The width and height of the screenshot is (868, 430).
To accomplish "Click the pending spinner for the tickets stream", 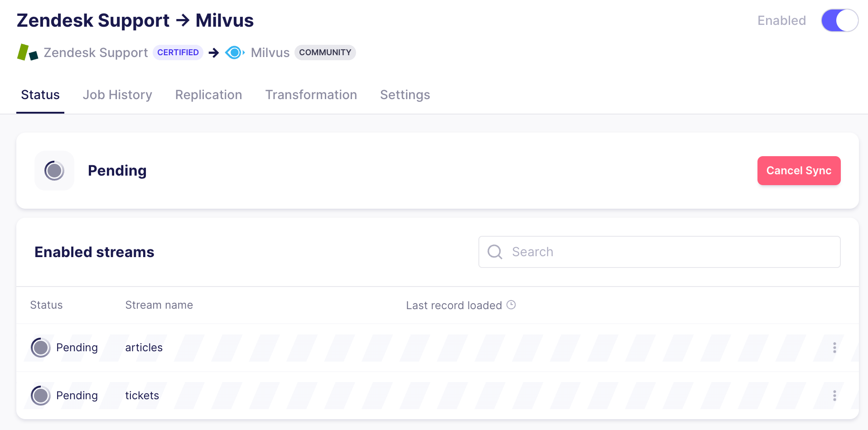I will [40, 395].
